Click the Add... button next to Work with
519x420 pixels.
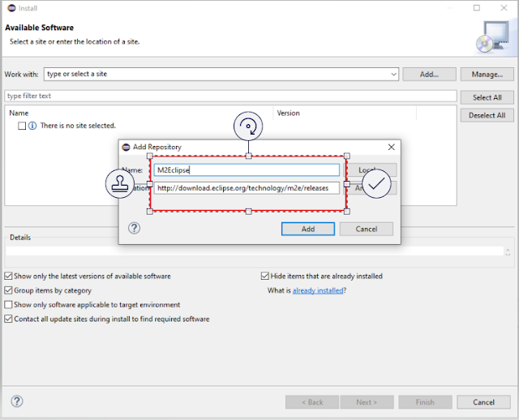[x=429, y=74]
